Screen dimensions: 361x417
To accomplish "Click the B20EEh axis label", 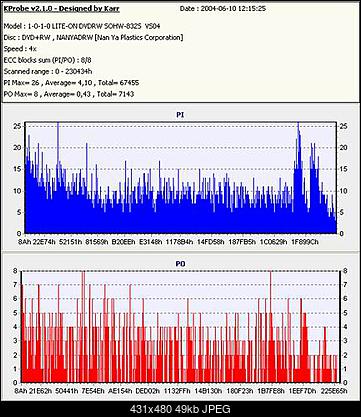I will [124, 242].
